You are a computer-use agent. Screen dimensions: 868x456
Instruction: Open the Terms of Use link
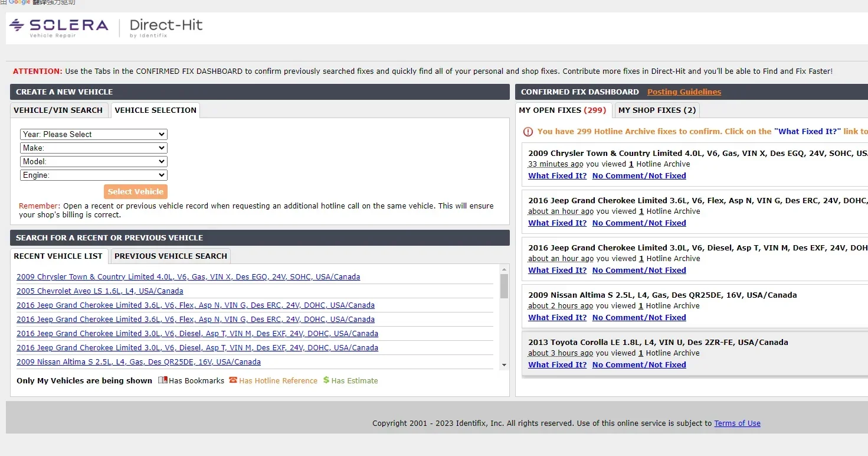pyautogui.click(x=737, y=423)
